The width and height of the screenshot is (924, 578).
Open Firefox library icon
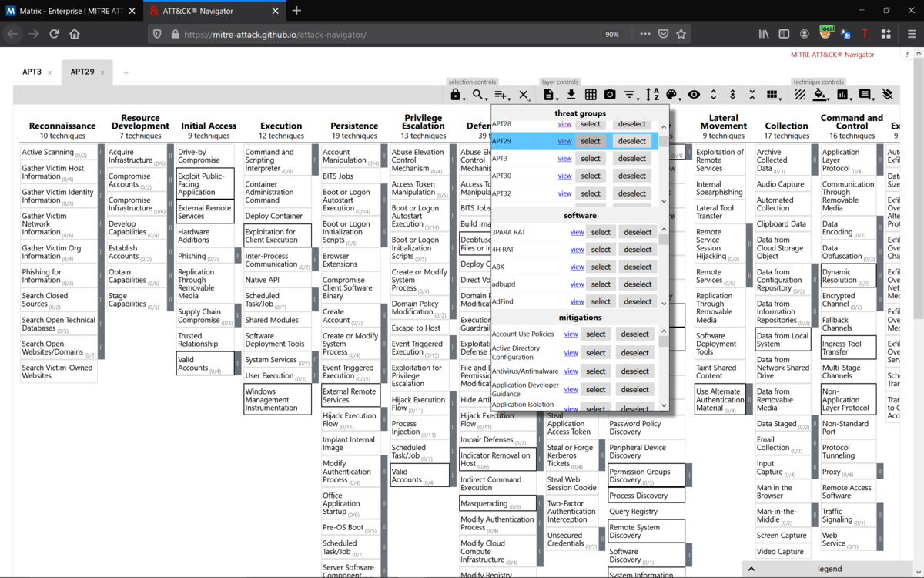point(764,34)
